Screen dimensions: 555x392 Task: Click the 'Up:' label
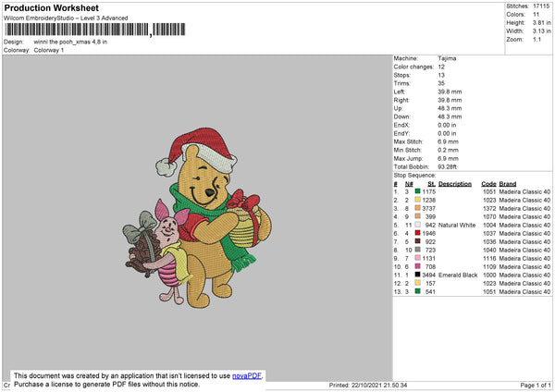(x=398, y=108)
